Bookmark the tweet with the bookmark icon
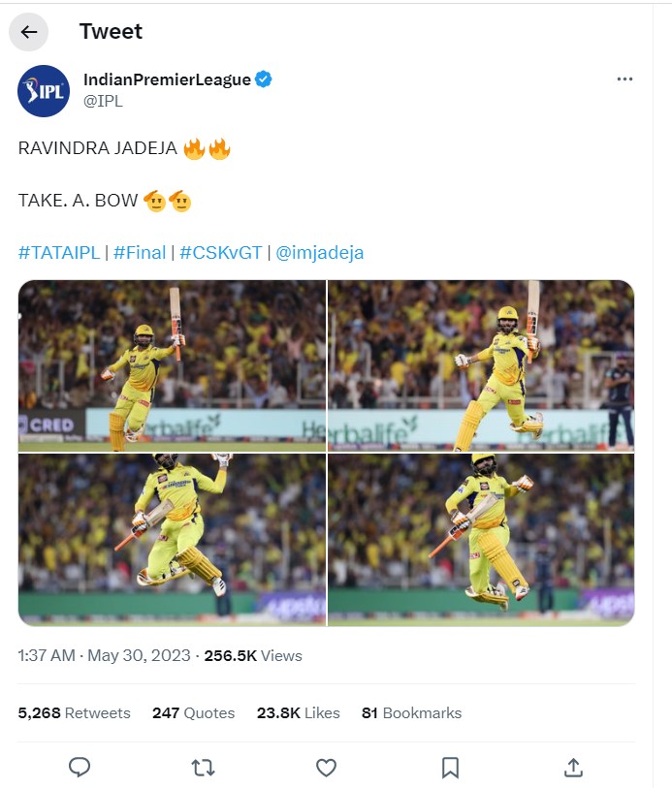The height and width of the screenshot is (788, 672). [x=450, y=768]
